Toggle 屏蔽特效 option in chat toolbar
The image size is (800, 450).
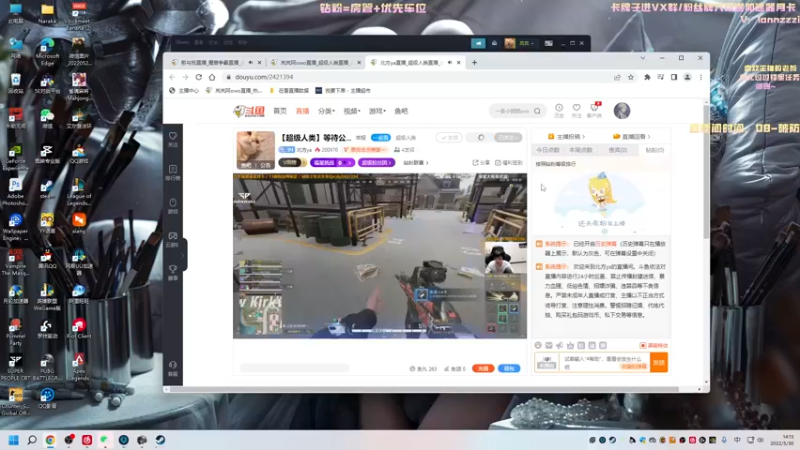tap(654, 345)
